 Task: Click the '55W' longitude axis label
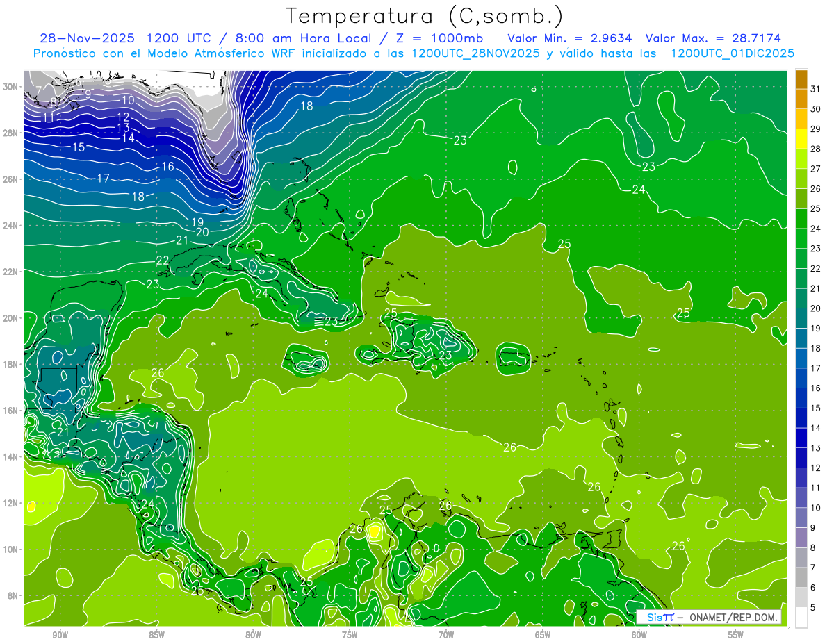736,635
